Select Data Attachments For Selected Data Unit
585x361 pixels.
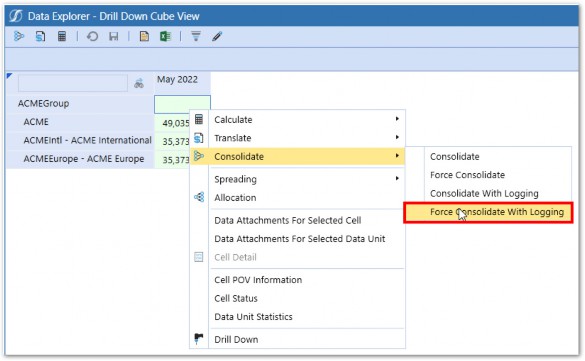click(297, 238)
